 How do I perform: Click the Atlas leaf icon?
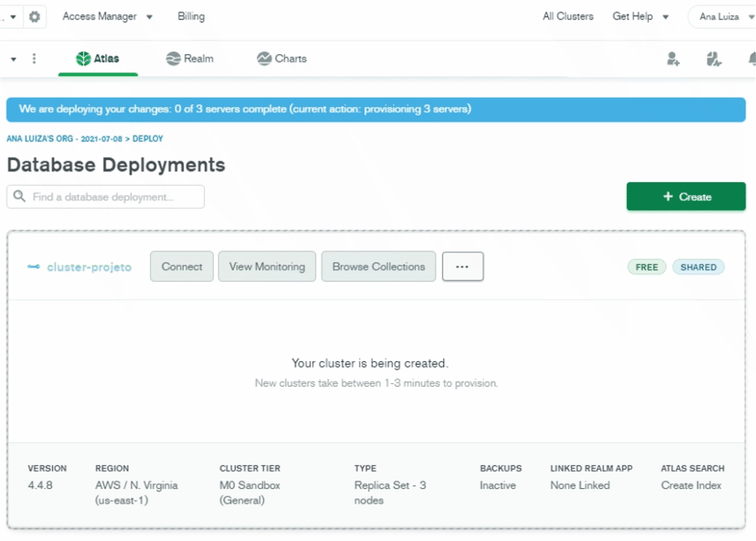(x=83, y=58)
